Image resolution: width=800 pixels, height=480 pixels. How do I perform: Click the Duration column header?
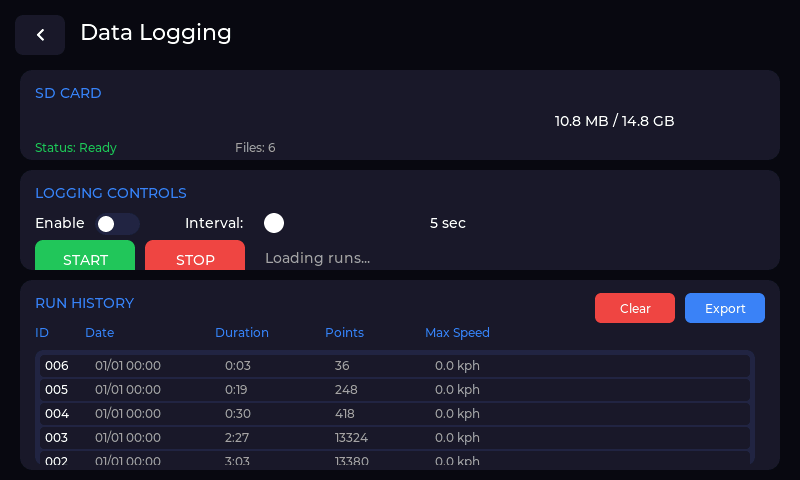click(242, 333)
